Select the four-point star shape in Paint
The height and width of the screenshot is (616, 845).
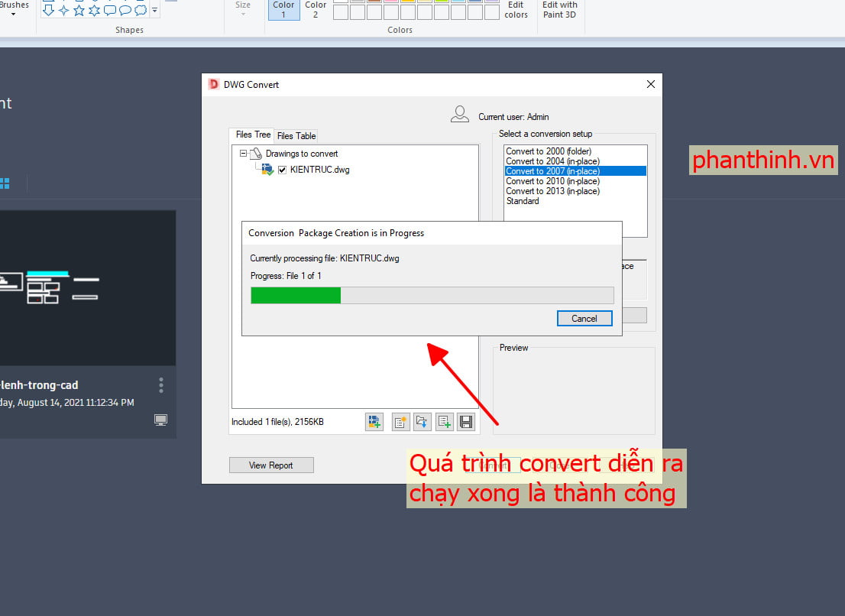[63, 9]
